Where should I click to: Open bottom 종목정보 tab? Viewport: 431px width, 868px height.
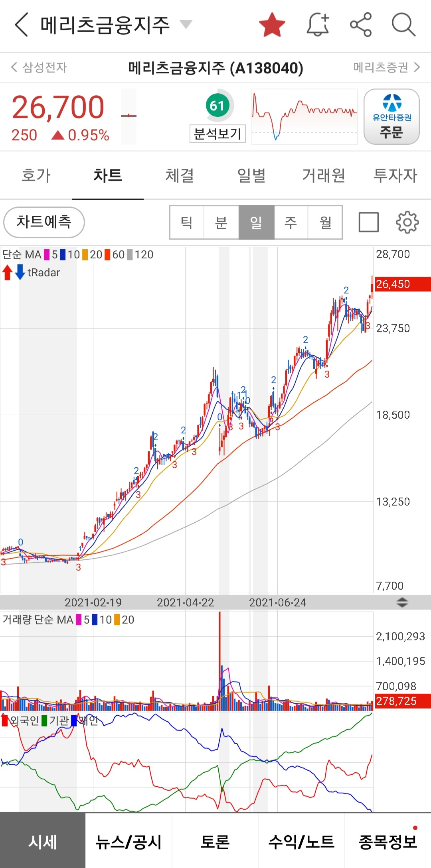click(388, 841)
